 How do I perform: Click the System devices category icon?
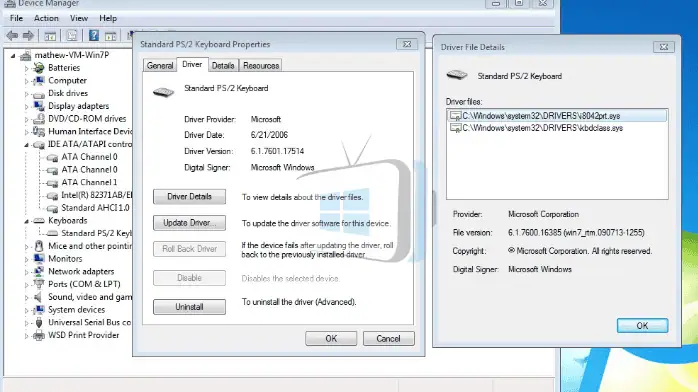pyautogui.click(x=39, y=310)
